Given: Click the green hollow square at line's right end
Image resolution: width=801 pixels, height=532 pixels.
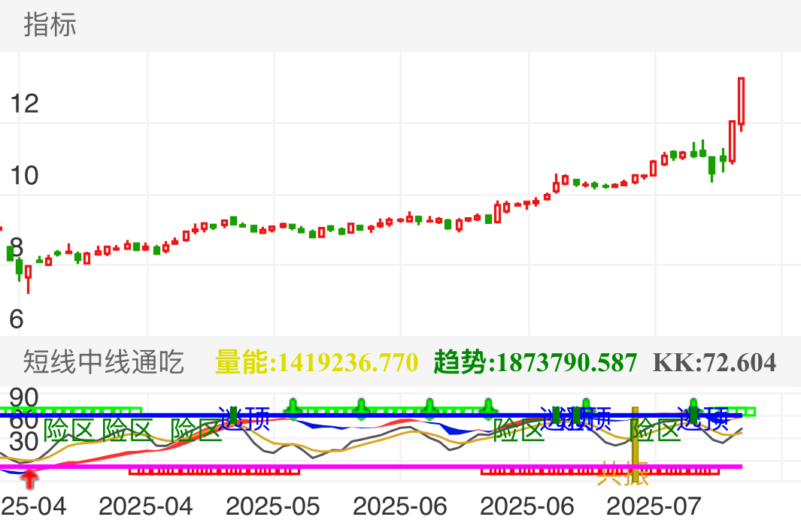Looking at the screenshot, I should point(749,411).
